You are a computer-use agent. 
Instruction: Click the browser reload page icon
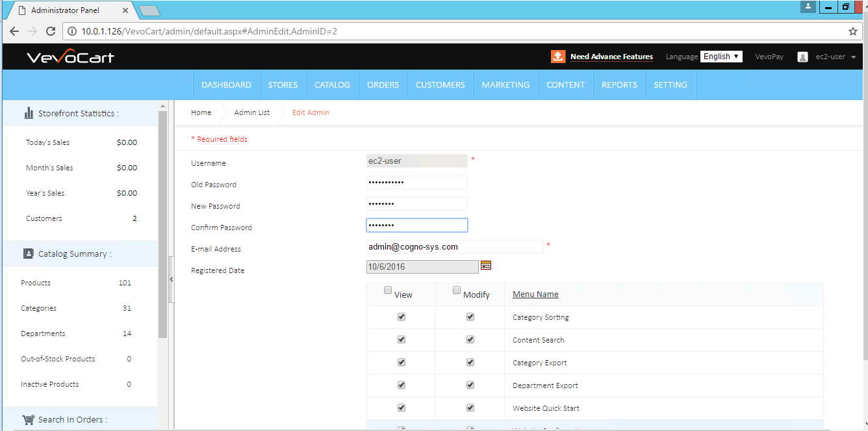51,31
